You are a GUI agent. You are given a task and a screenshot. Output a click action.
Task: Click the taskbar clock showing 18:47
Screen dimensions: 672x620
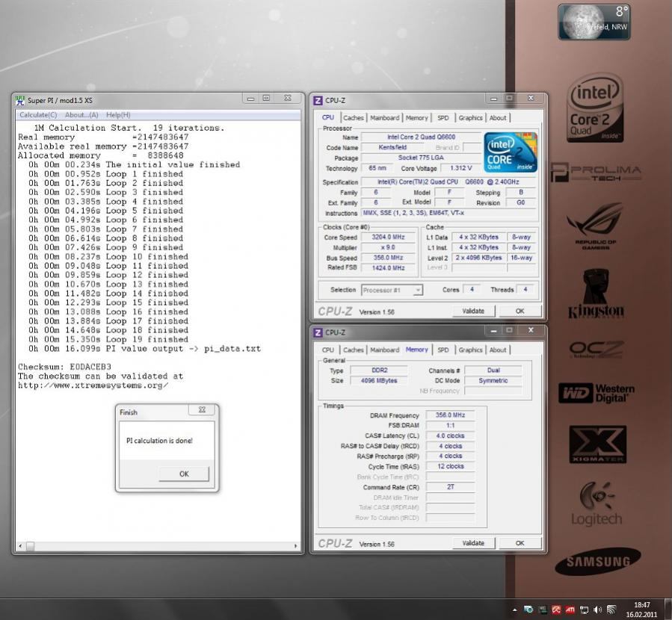(x=641, y=610)
